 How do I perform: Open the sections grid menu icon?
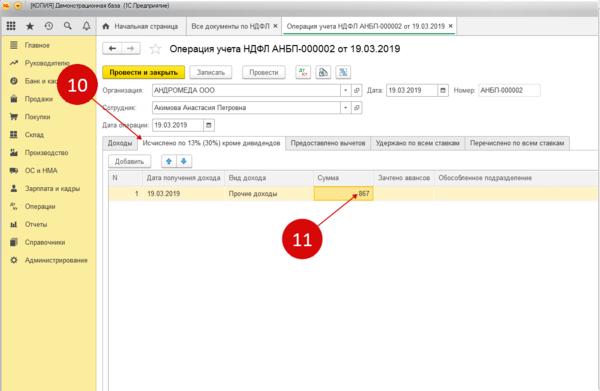pyautogui.click(x=11, y=26)
